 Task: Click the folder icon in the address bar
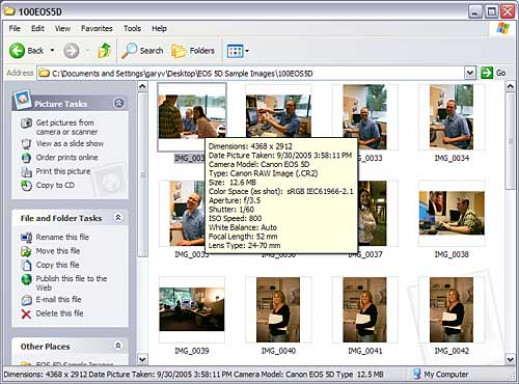44,73
